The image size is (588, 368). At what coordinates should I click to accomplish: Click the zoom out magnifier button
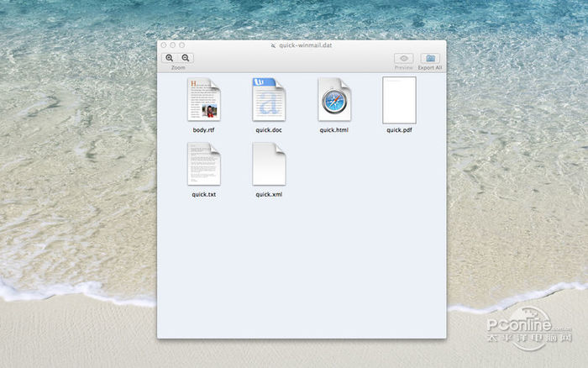tap(186, 58)
